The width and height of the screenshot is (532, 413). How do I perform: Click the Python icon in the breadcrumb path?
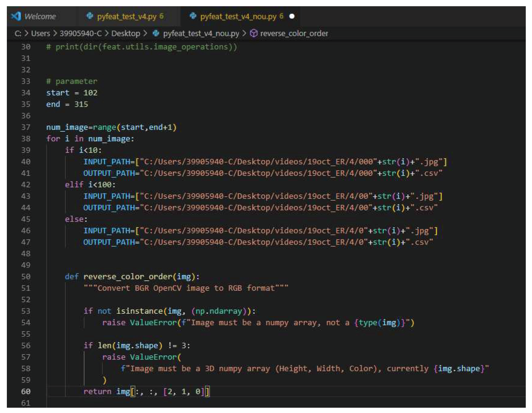156,33
